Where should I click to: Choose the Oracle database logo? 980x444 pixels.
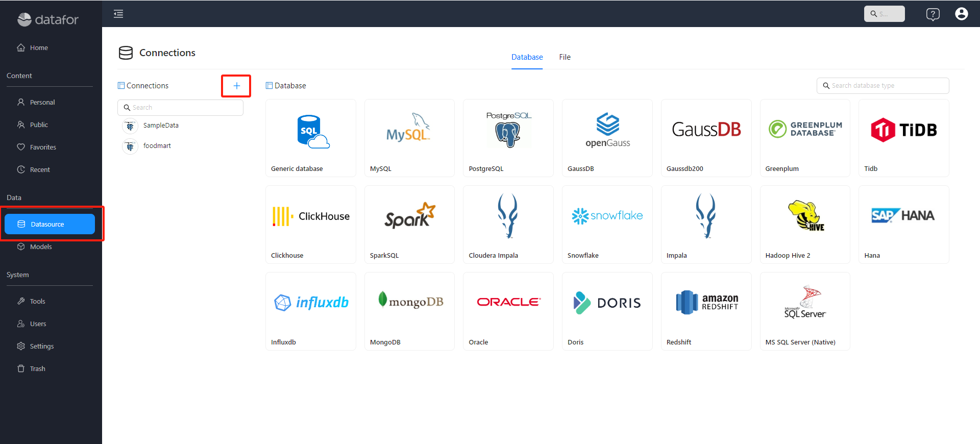(508, 302)
